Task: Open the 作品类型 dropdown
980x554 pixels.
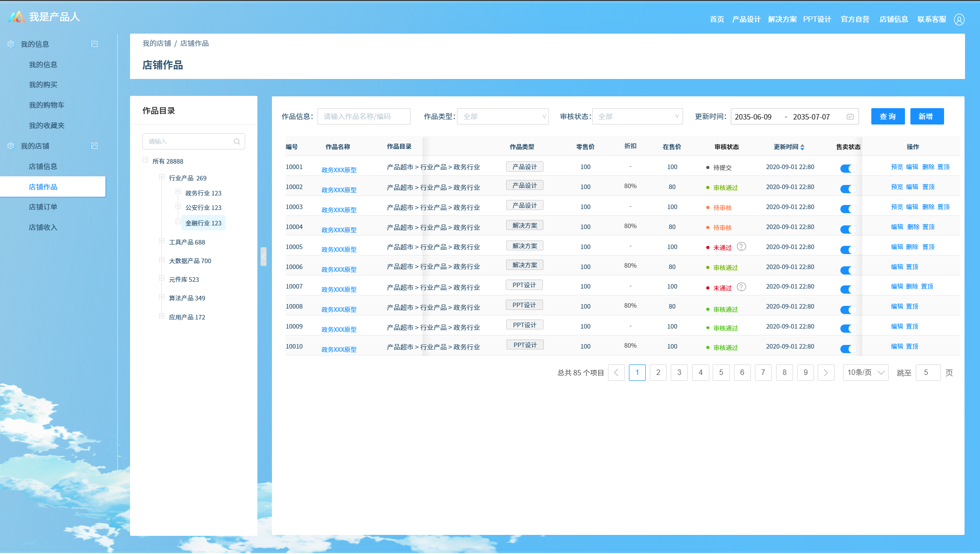Action: tap(503, 116)
